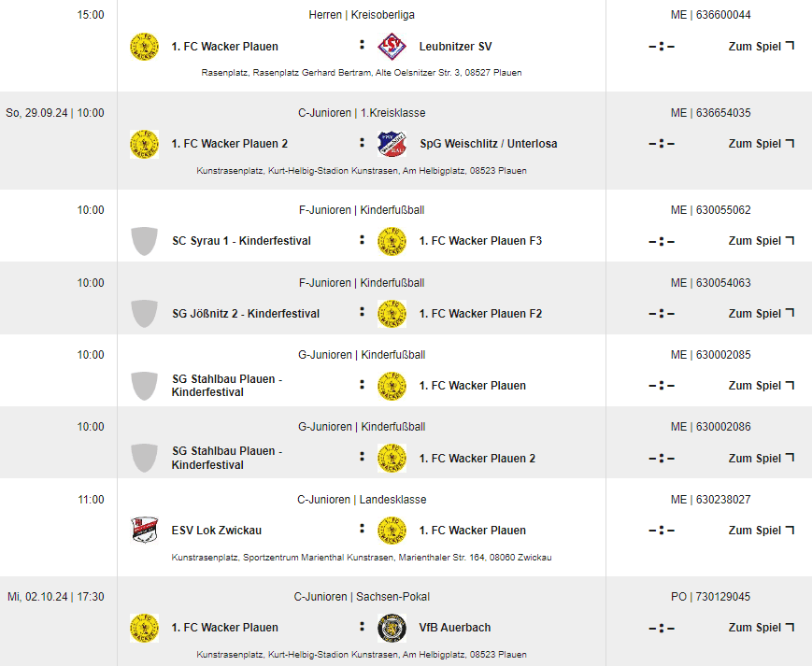Viewport: 812px width, 666px height.
Task: Click the ESV Lok Zwickau team name
Action: pos(217,531)
